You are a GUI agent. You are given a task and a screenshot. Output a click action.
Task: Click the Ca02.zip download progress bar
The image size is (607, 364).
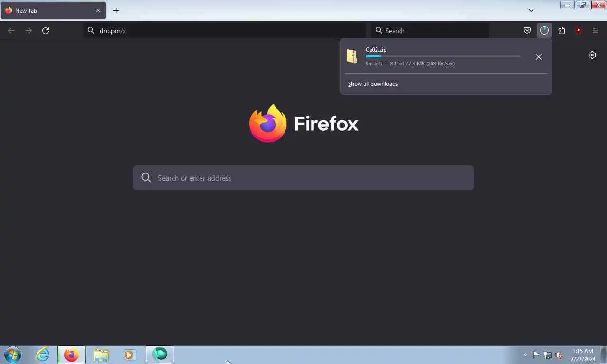coord(442,56)
